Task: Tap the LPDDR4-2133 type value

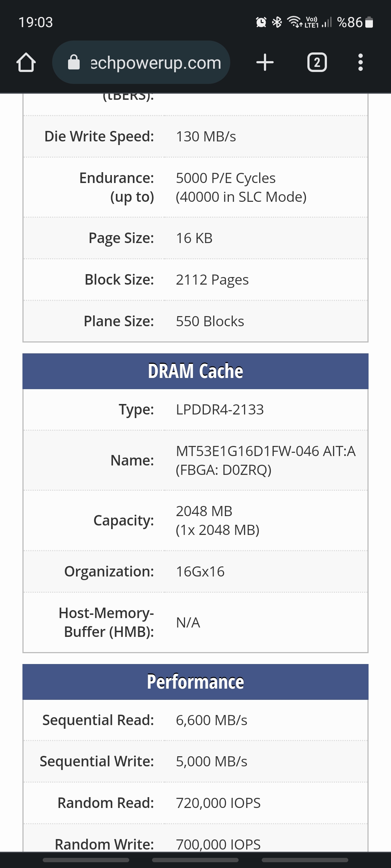Action: [x=220, y=410]
